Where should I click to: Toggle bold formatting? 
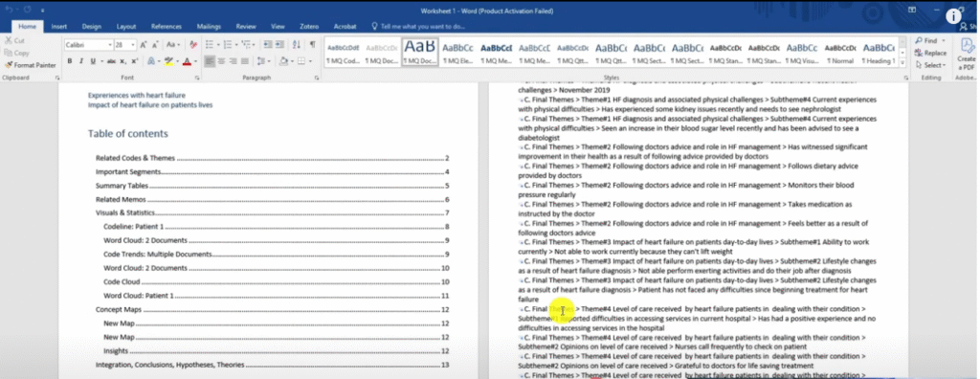[69, 61]
